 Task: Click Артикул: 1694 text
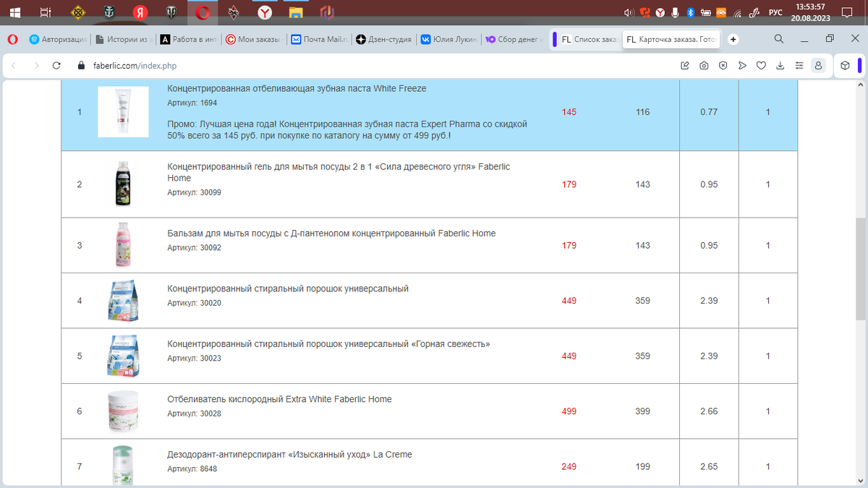[x=192, y=103]
